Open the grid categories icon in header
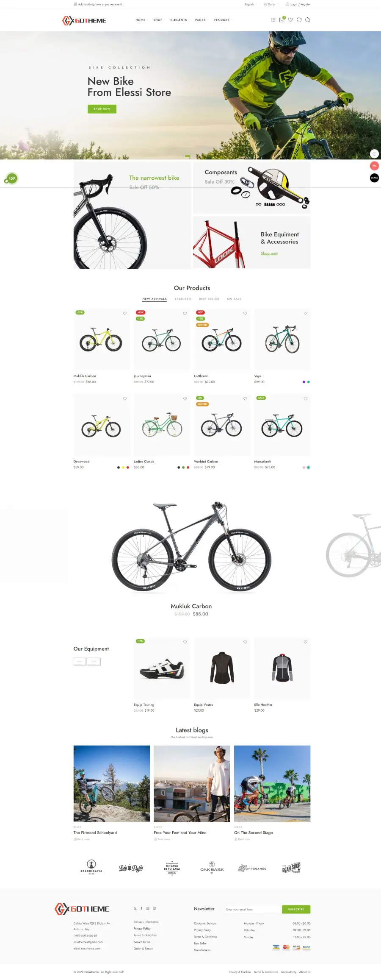 pos(273,19)
